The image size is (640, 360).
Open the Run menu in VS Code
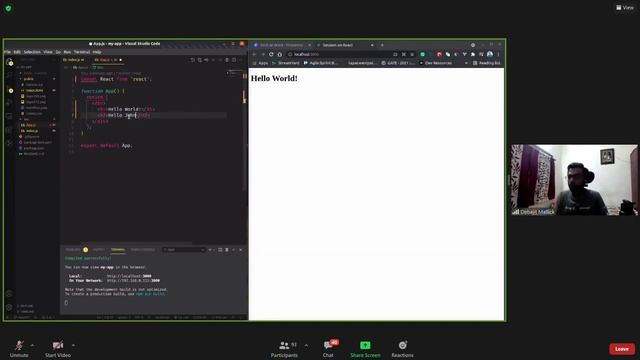pyautogui.click(x=67, y=52)
